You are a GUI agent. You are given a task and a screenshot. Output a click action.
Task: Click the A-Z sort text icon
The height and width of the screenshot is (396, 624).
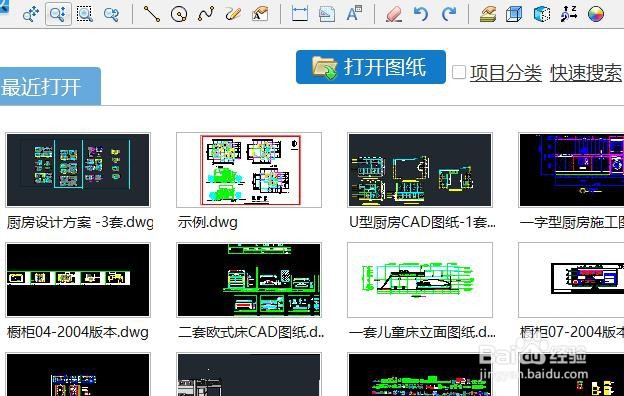(569, 14)
